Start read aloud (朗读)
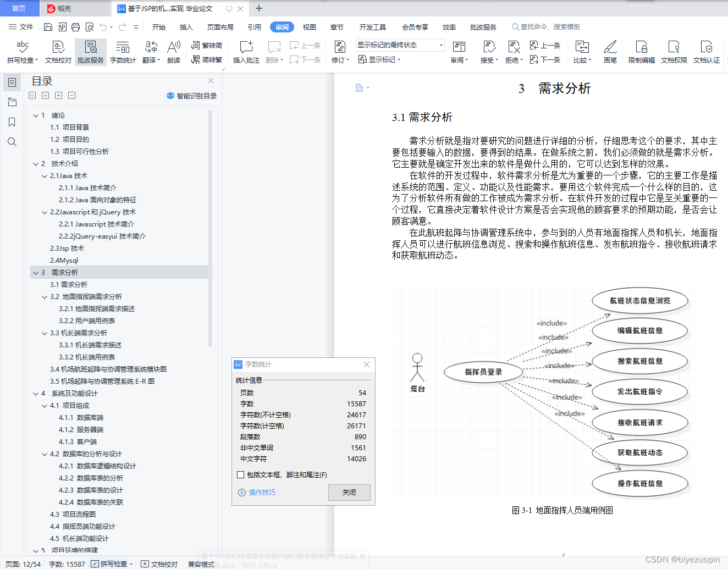Image resolution: width=728 pixels, height=569 pixels. (x=174, y=52)
